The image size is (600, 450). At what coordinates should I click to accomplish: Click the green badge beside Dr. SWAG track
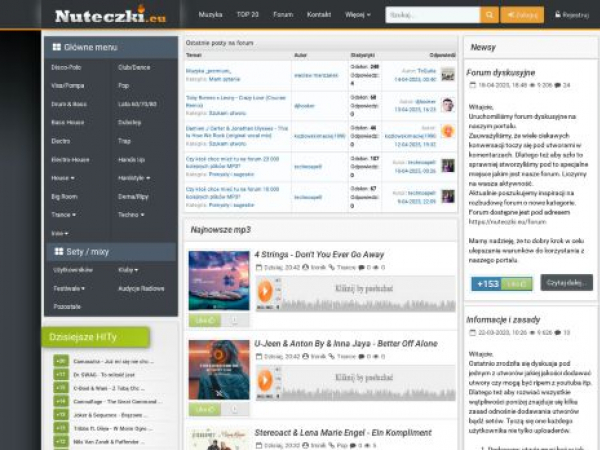point(61,374)
